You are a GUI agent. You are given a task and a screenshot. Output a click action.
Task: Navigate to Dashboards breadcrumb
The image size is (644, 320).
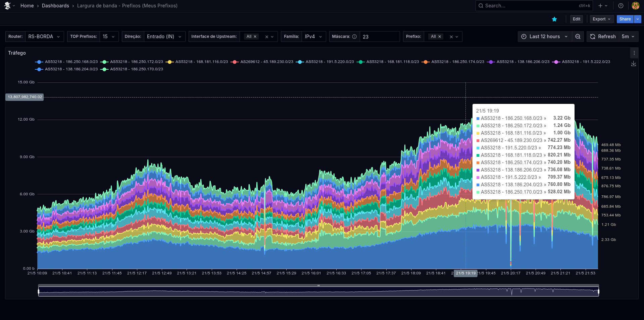55,6
